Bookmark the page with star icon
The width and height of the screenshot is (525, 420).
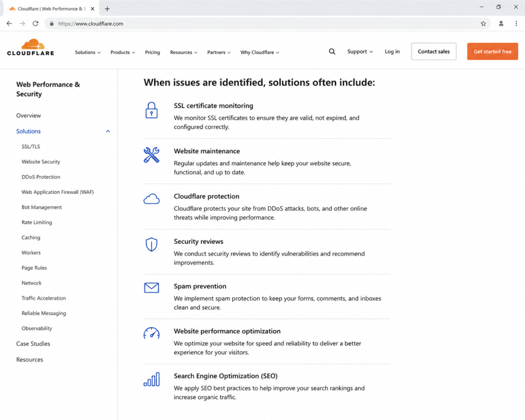pos(483,24)
